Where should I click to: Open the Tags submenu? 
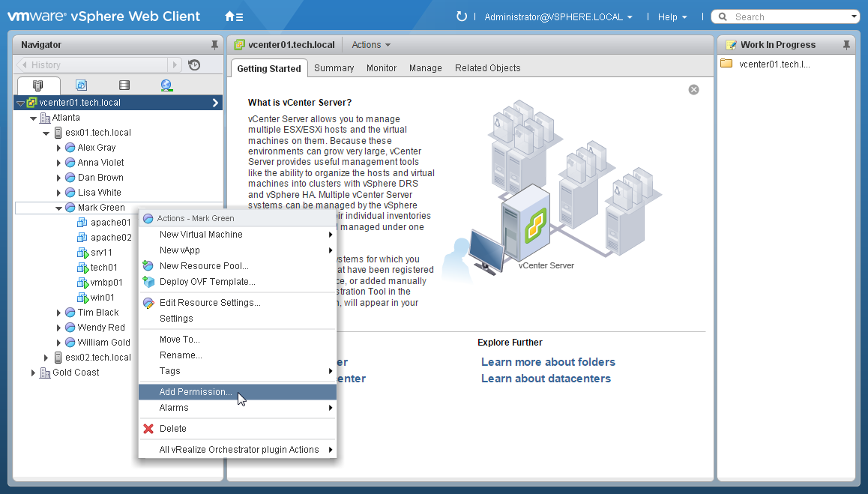[238, 371]
